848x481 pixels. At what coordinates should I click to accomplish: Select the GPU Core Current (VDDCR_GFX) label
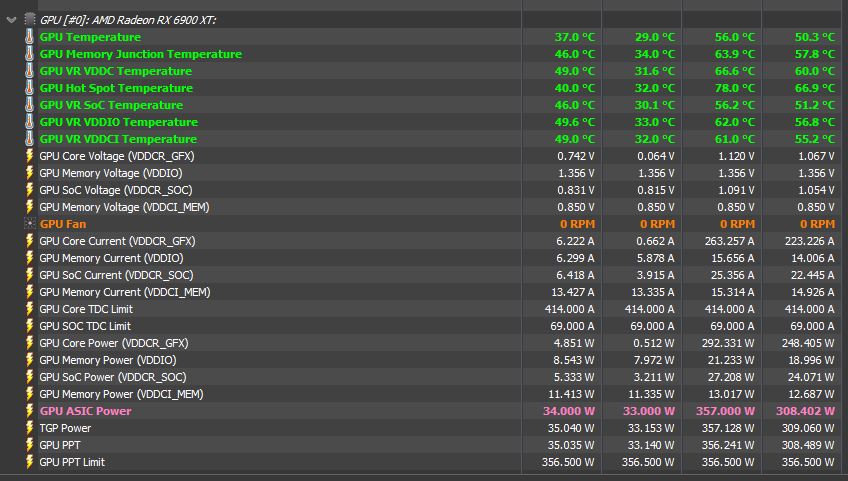tap(117, 241)
